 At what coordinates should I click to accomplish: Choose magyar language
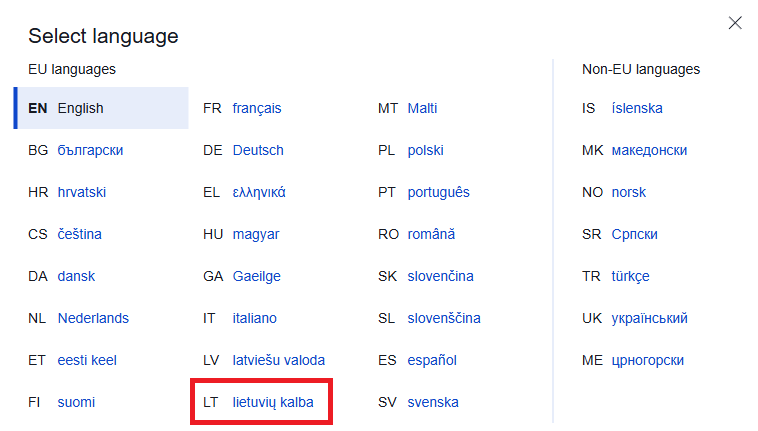coord(256,234)
